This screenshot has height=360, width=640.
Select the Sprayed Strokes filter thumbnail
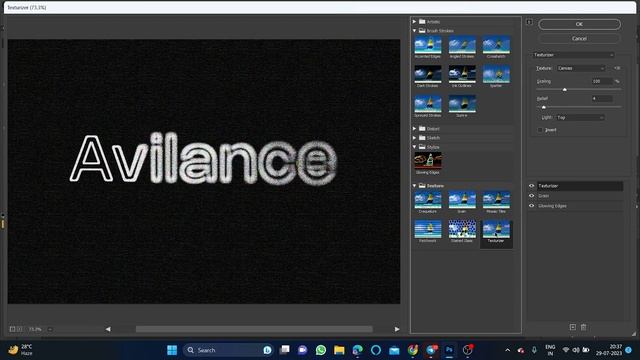[427, 104]
